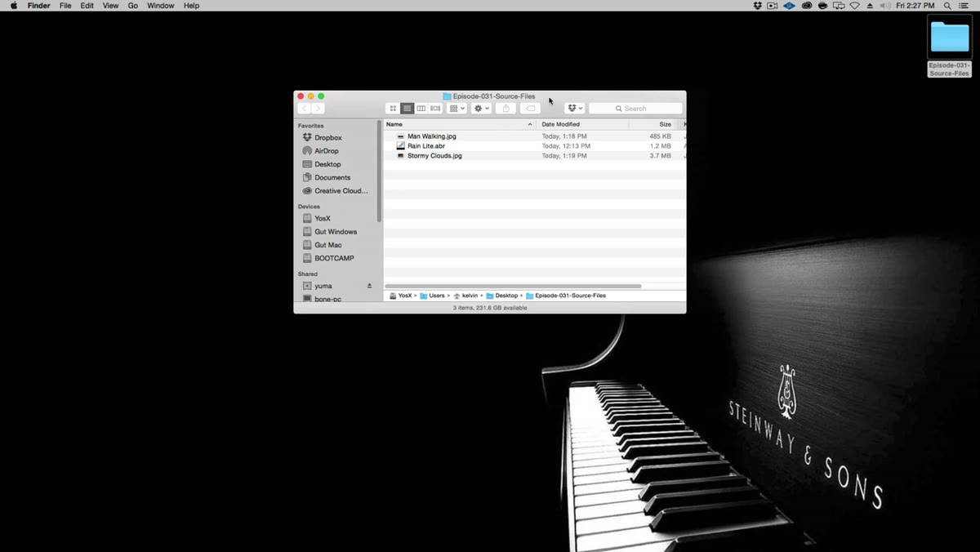The image size is (980, 552).
Task: Select the Episode-031-Source-Files desktop folder
Action: point(950,47)
